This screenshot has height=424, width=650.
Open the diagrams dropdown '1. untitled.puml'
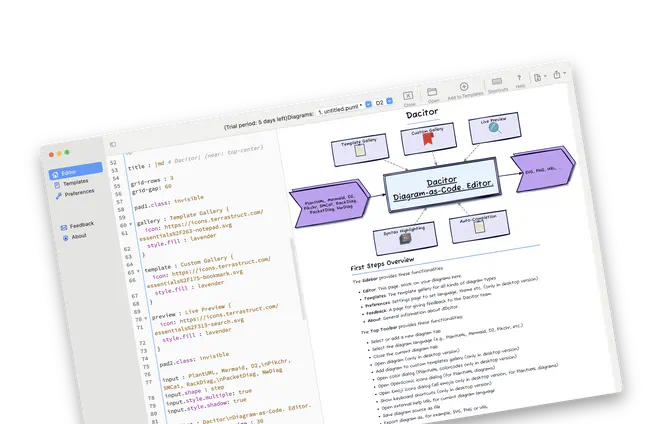345,108
